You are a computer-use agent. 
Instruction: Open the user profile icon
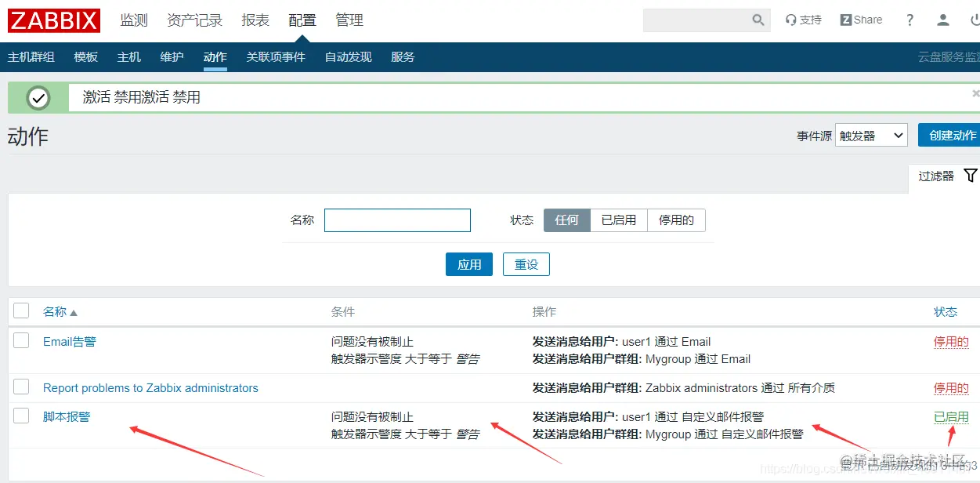[943, 20]
